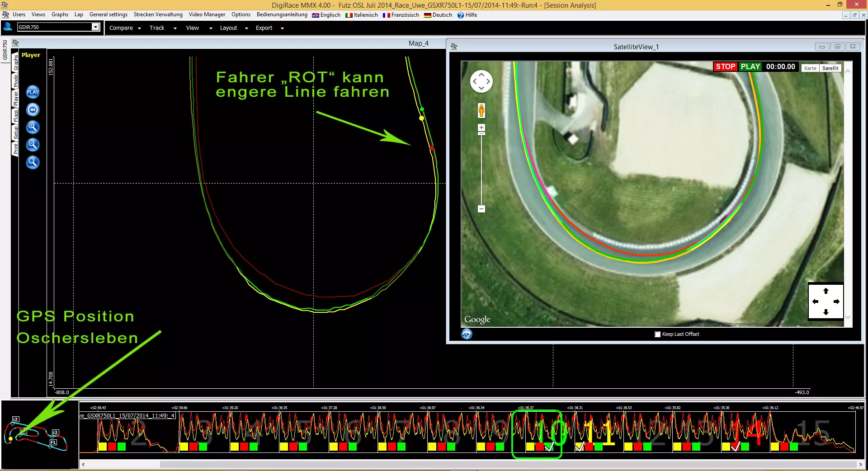868x471 pixels.
Task: Toggle checked yellow square under lap 11
Action: point(579,447)
